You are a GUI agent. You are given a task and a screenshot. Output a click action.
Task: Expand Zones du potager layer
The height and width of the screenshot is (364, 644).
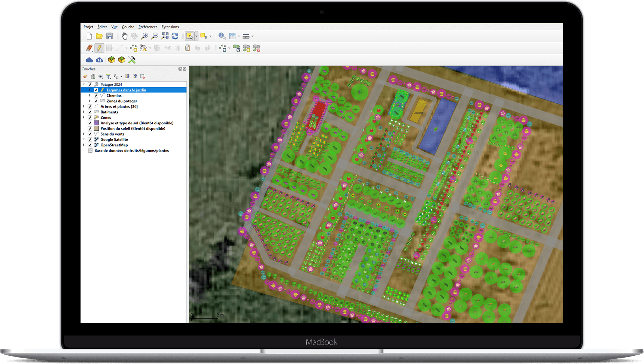(90, 101)
